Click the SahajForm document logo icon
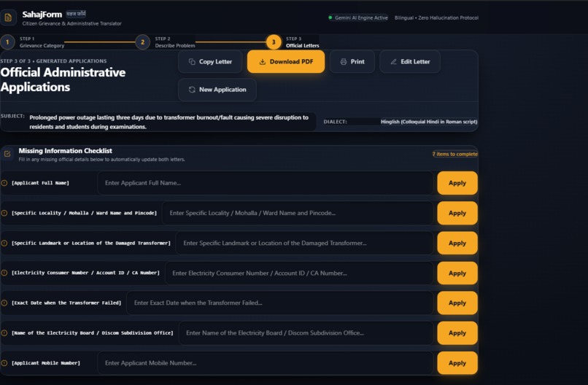The height and width of the screenshot is (385, 588). 8,17
